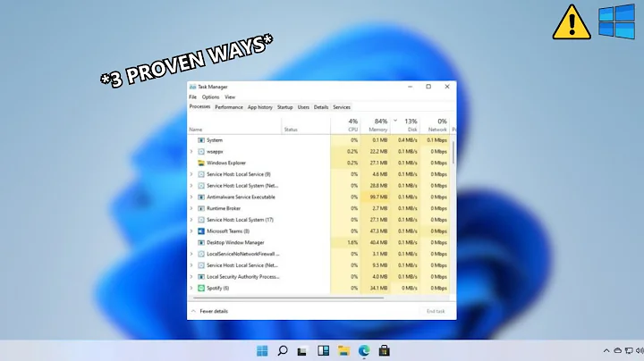Switch to the Performance tab
This screenshot has height=361, width=644.
click(x=229, y=107)
